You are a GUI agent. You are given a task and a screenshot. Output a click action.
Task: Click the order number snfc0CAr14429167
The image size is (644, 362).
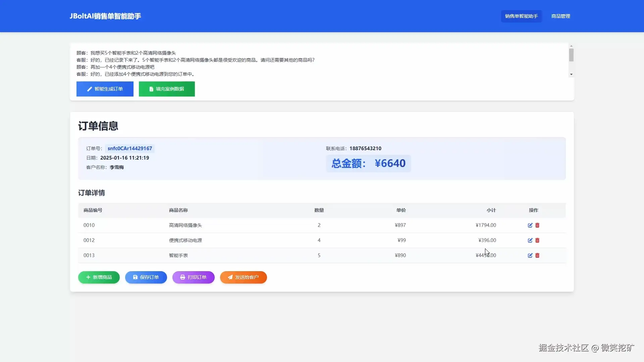click(x=130, y=148)
